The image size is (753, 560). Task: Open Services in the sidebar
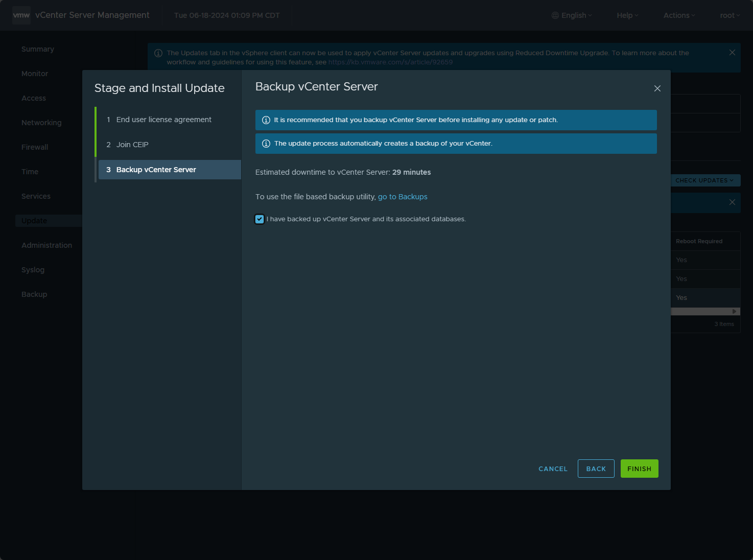tap(36, 196)
